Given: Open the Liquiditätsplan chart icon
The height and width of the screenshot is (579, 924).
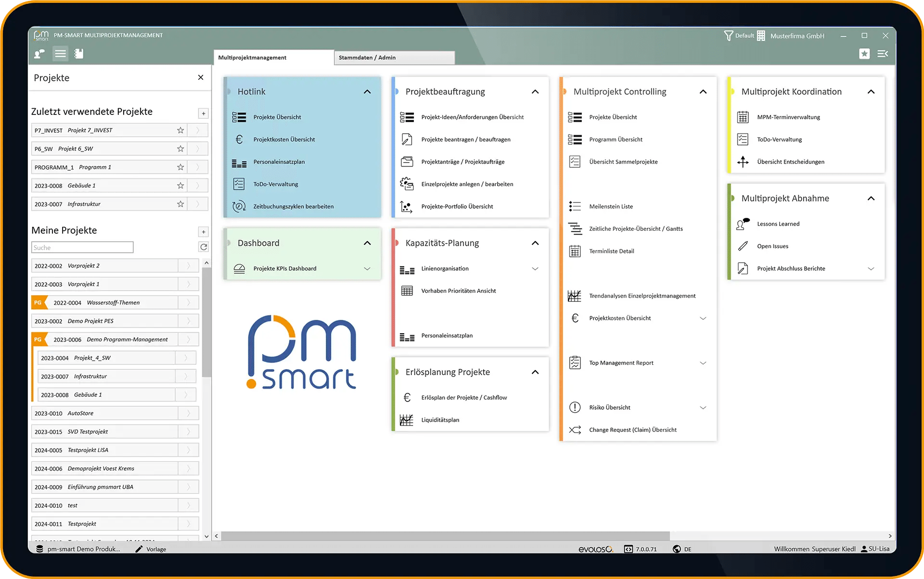Looking at the screenshot, I should (x=407, y=420).
